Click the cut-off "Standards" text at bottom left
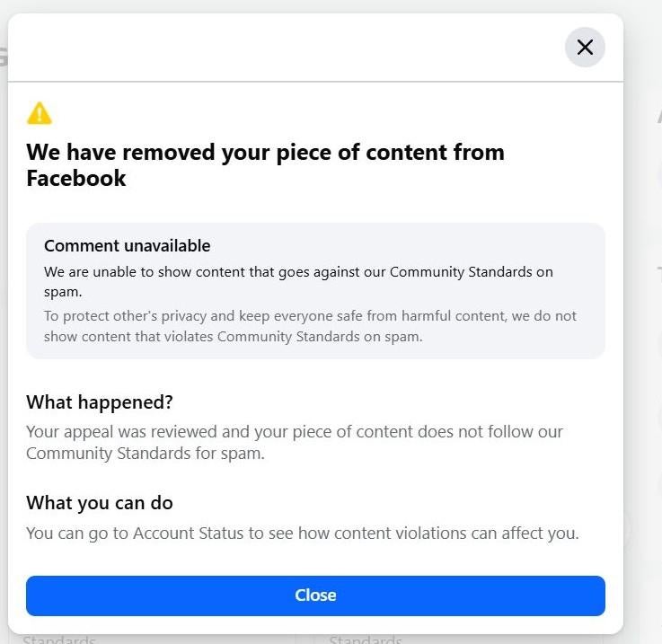662x644 pixels. tap(58, 640)
